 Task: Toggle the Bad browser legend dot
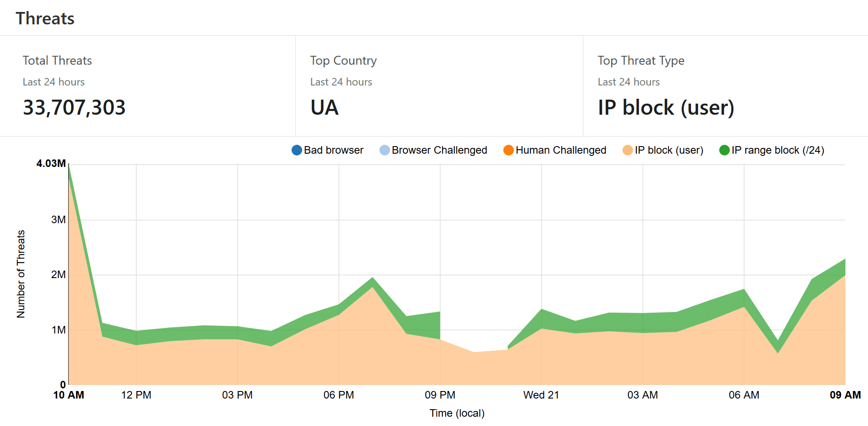[297, 150]
